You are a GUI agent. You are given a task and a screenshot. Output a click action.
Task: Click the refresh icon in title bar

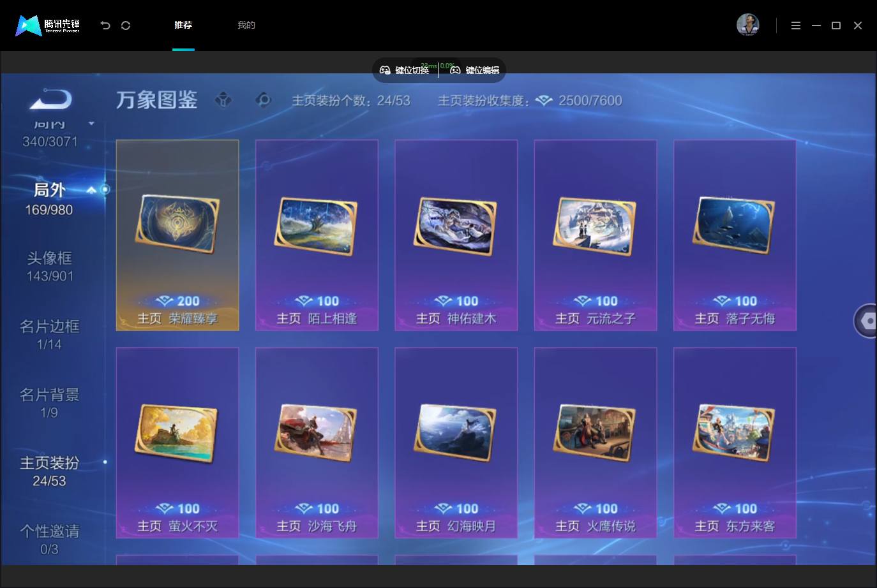click(126, 26)
